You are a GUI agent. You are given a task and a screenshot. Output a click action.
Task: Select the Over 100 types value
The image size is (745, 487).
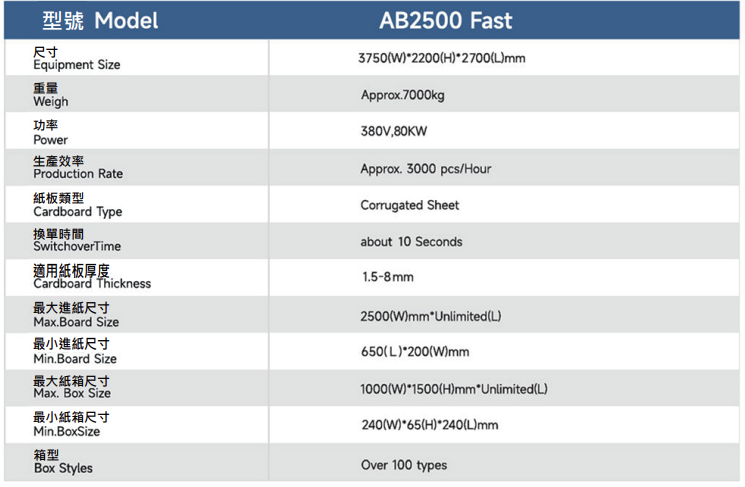(404, 465)
